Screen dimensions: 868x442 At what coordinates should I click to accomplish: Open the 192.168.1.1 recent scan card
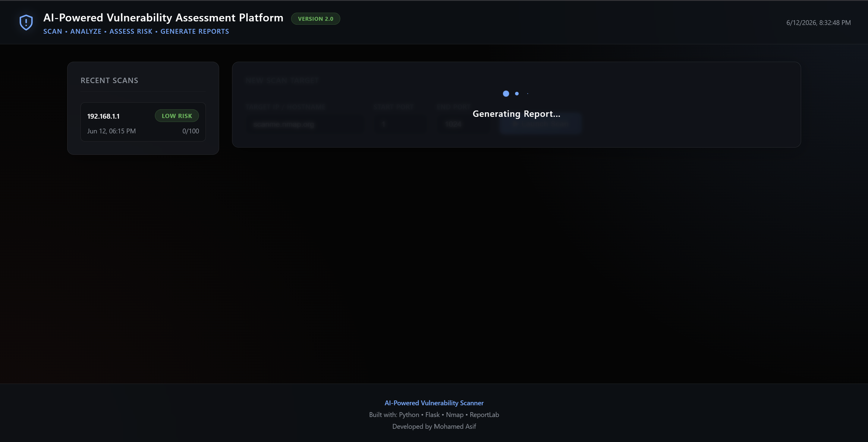click(143, 122)
